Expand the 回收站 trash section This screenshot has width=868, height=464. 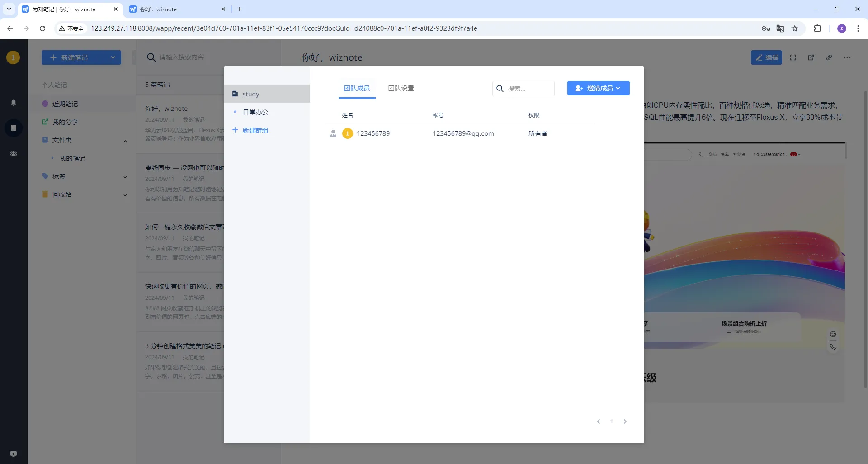point(125,195)
